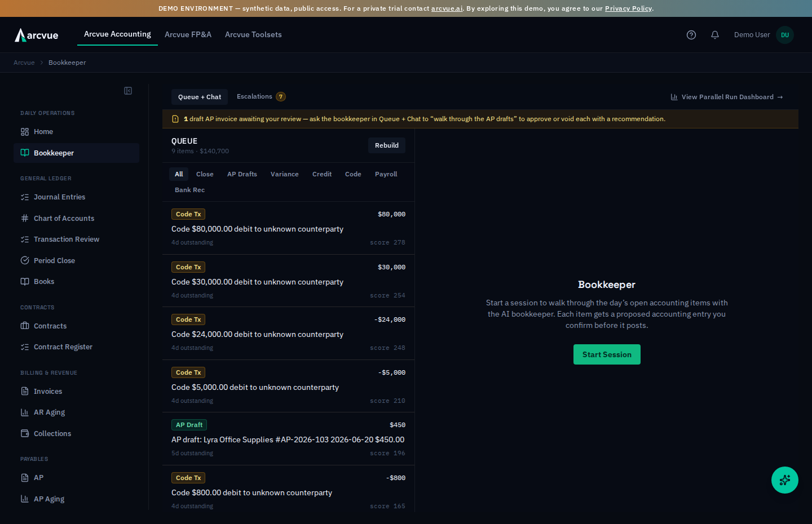Click the Collections wallet icon
This screenshot has height=524, width=812.
coord(25,433)
